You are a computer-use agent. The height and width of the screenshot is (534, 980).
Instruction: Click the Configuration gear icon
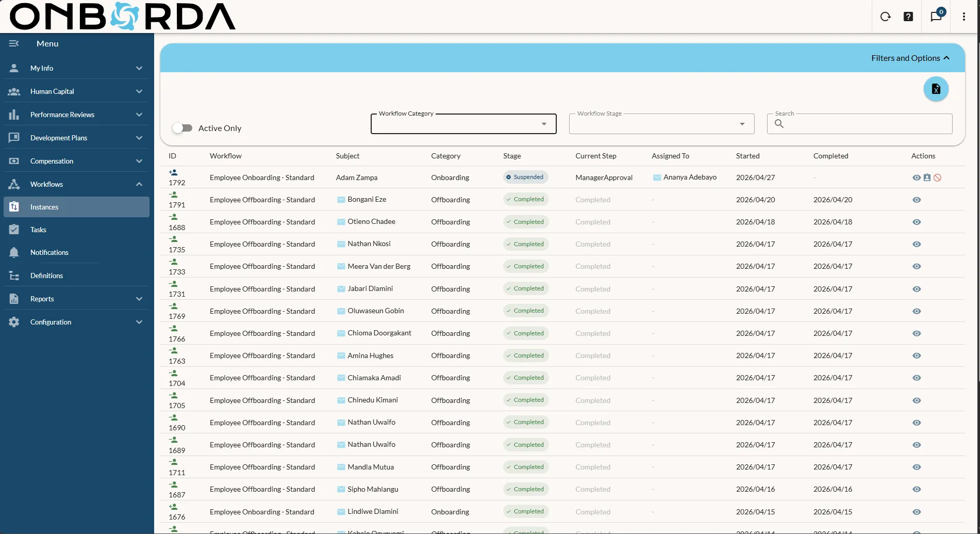point(14,322)
